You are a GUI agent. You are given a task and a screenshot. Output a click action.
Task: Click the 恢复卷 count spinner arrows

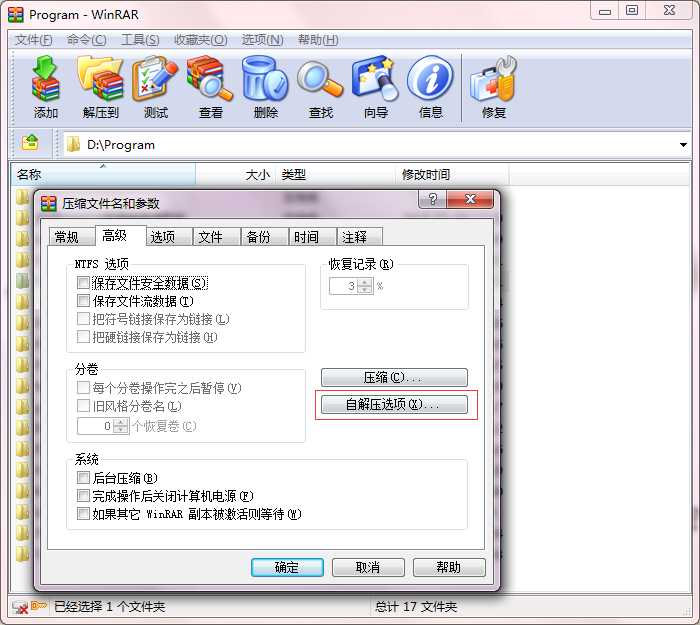(x=120, y=425)
